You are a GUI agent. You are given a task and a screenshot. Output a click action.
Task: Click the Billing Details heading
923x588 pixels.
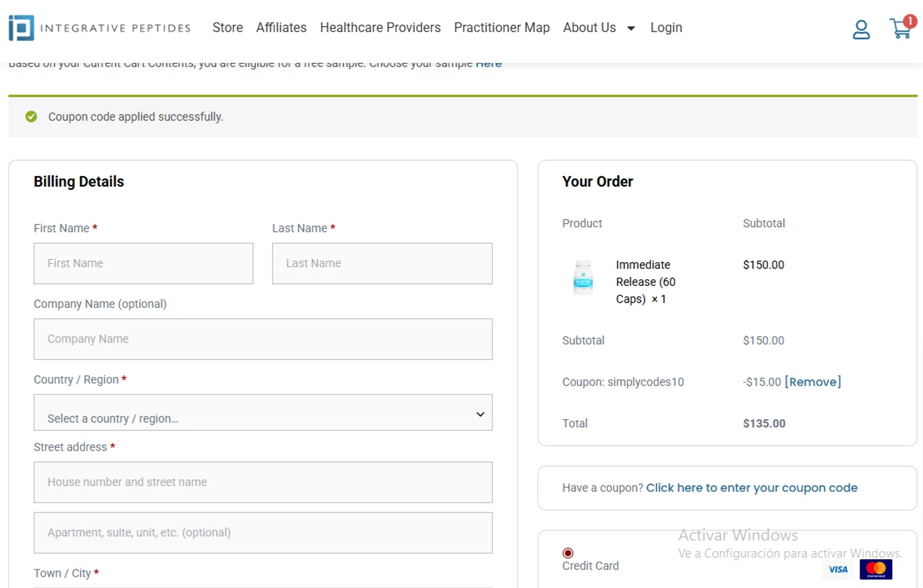79,181
